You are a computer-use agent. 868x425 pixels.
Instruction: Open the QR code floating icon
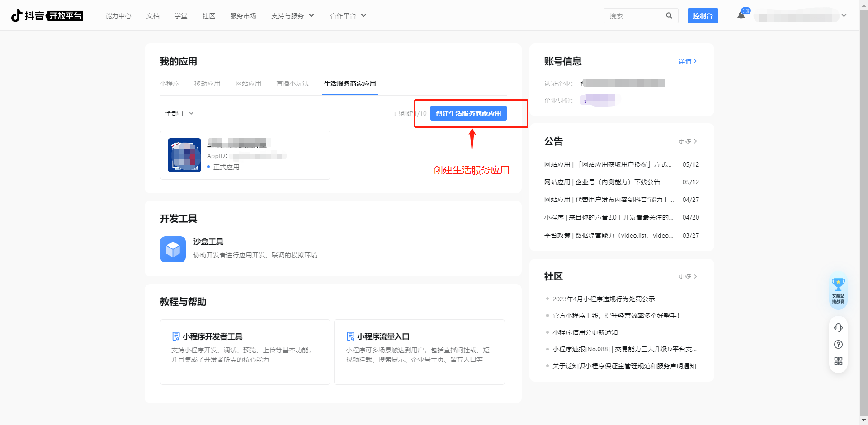click(838, 361)
